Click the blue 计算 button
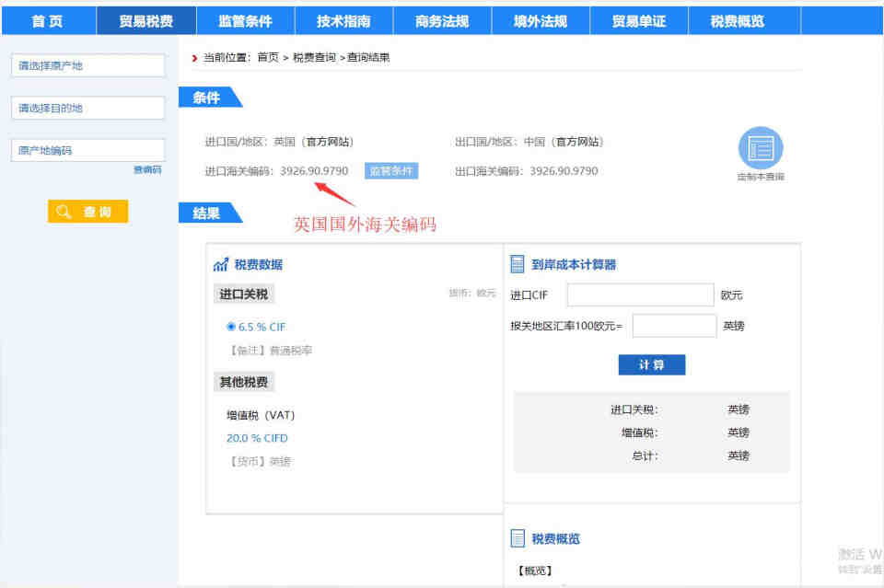884x588 pixels. 652,365
